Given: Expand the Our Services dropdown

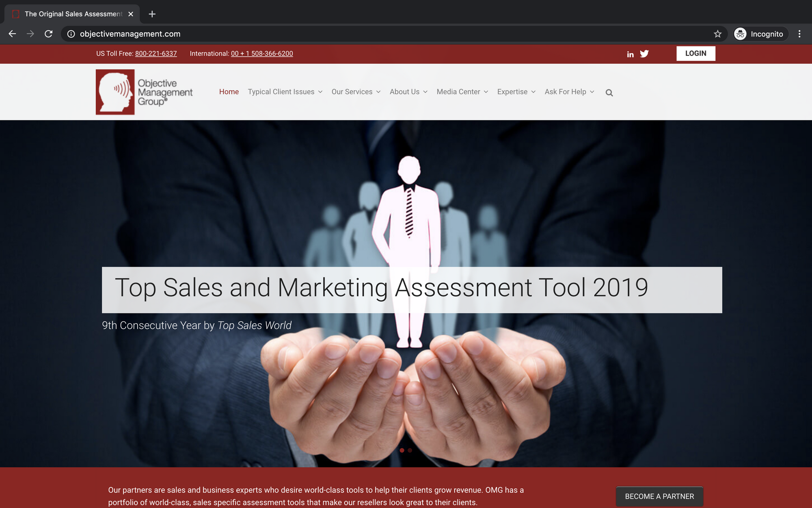Looking at the screenshot, I should tap(356, 92).
